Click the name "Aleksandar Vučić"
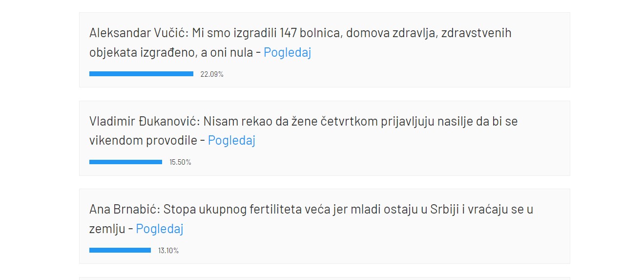The height and width of the screenshot is (280, 644). [x=137, y=33]
